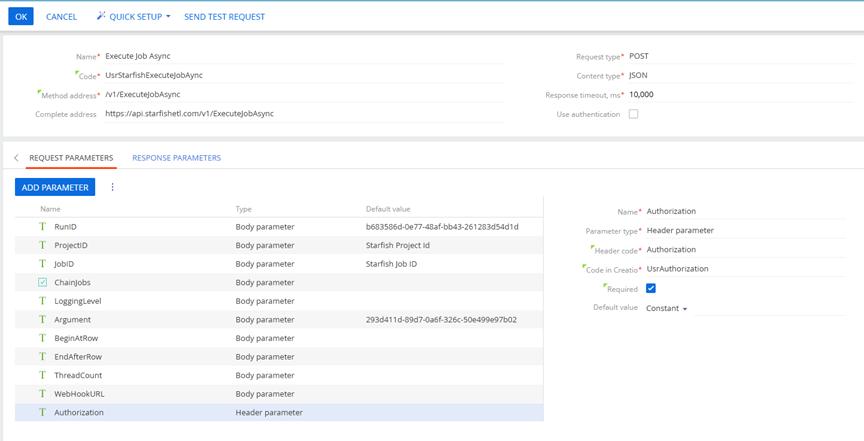Viewport: 864px width, 441px height.
Task: Click the text type icon for ThreadCount
Action: point(42,375)
